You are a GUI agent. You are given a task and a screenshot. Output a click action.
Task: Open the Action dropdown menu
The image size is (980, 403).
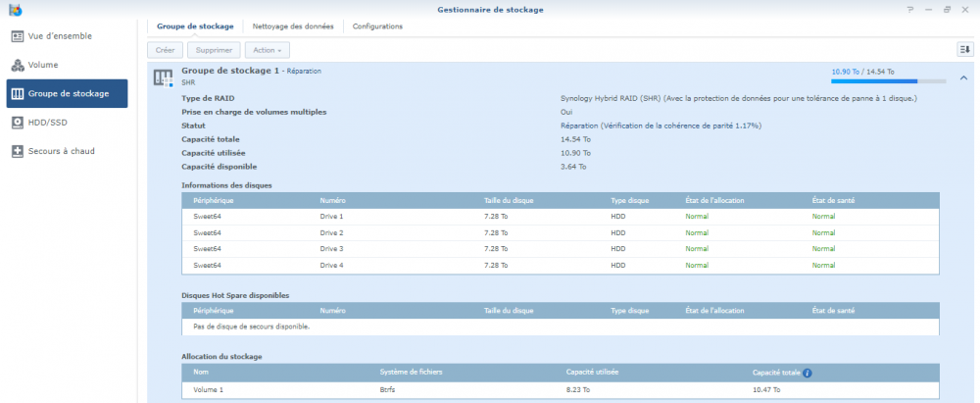click(267, 49)
